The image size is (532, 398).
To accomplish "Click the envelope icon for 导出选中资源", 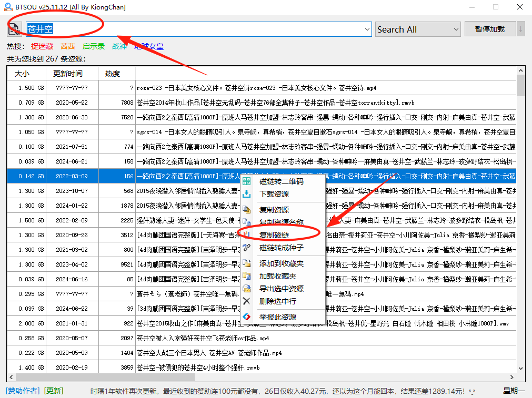I will pos(247,289).
